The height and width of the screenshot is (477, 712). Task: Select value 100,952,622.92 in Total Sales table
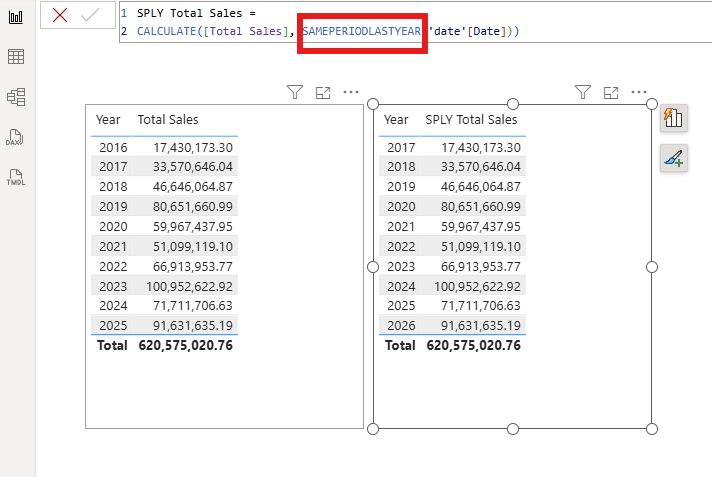[x=189, y=287]
